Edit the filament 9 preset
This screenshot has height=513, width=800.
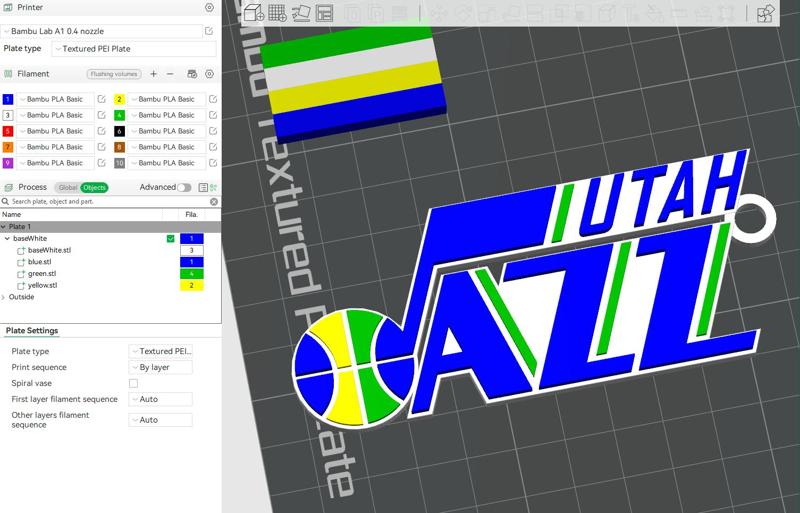102,163
